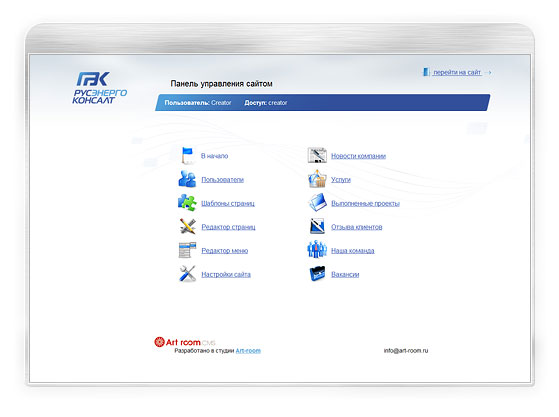Open the Новости компании link
Image resolution: width=559 pixels, height=417 pixels.
(358, 156)
